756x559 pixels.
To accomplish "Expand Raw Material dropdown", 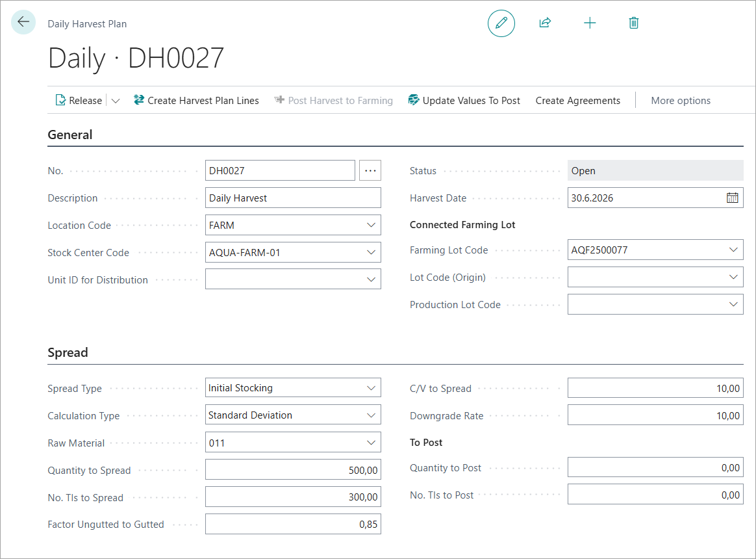I will pyautogui.click(x=371, y=443).
